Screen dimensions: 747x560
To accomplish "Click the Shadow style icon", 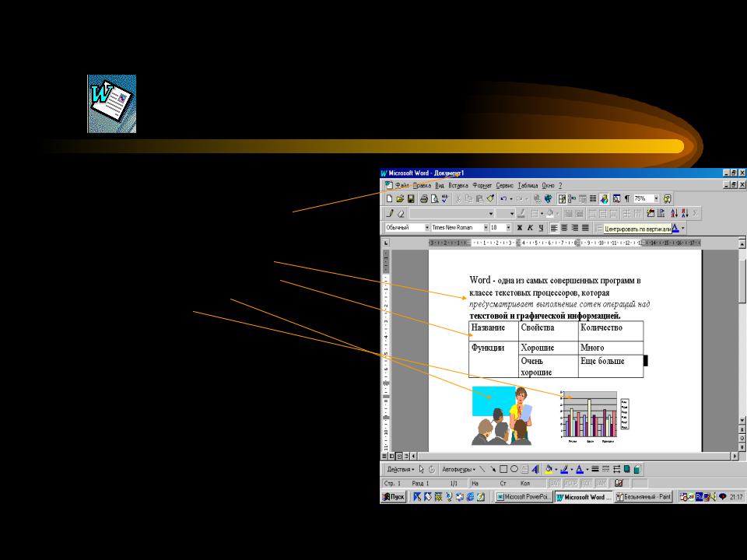I will click(x=627, y=469).
